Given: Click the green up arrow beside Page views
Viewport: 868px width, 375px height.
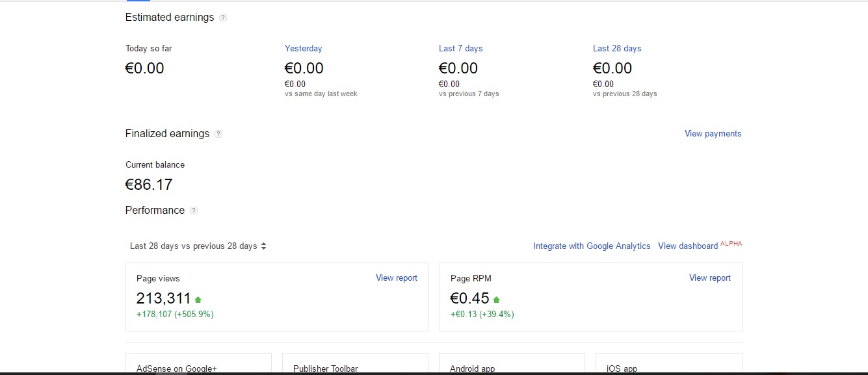Looking at the screenshot, I should click(x=198, y=300).
